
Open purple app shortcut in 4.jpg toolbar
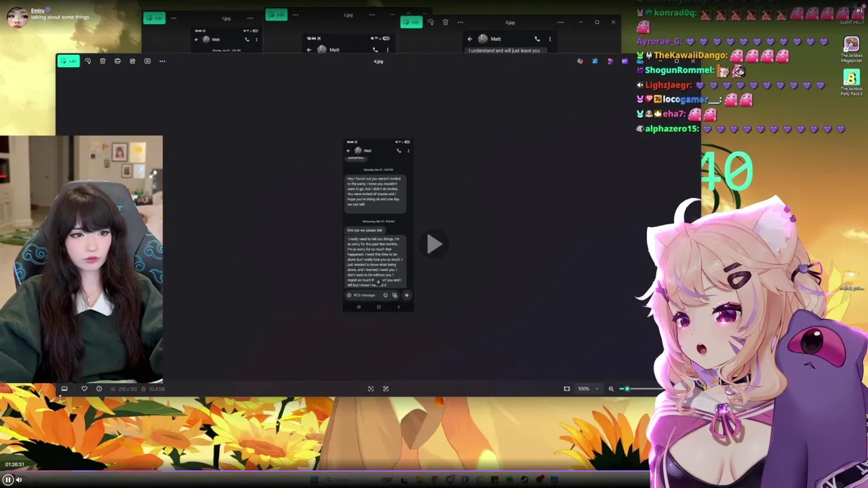[625, 61]
